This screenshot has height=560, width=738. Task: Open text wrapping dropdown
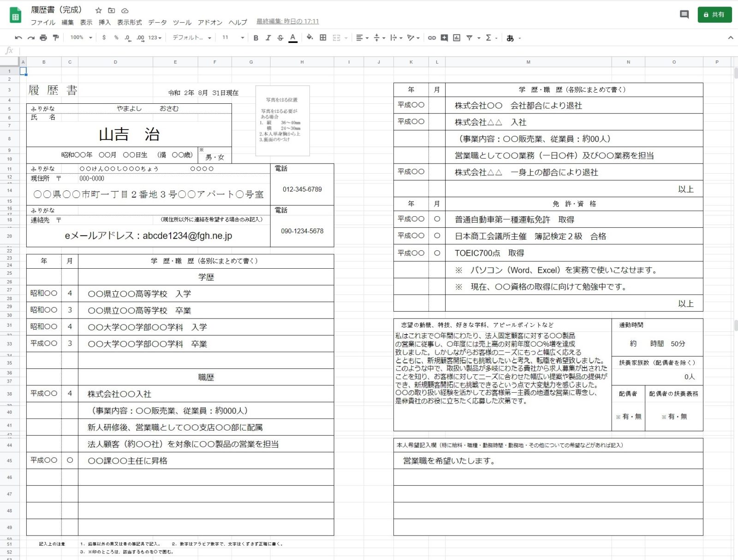(396, 38)
